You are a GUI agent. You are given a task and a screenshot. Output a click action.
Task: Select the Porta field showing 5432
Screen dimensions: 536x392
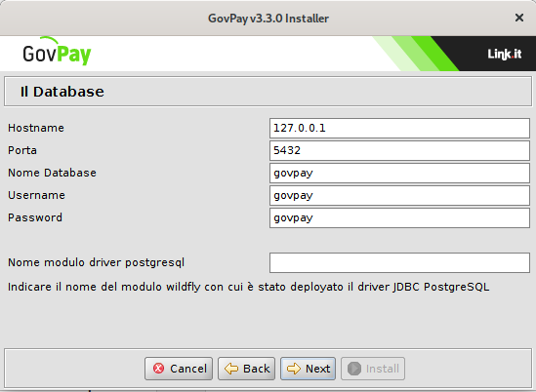399,150
